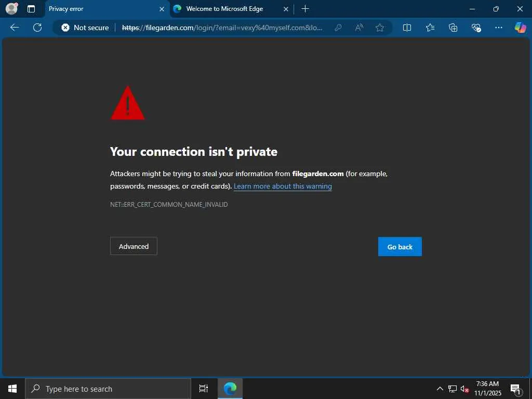Click the red warning triangle icon
This screenshot has height=399, width=532.
click(x=128, y=103)
